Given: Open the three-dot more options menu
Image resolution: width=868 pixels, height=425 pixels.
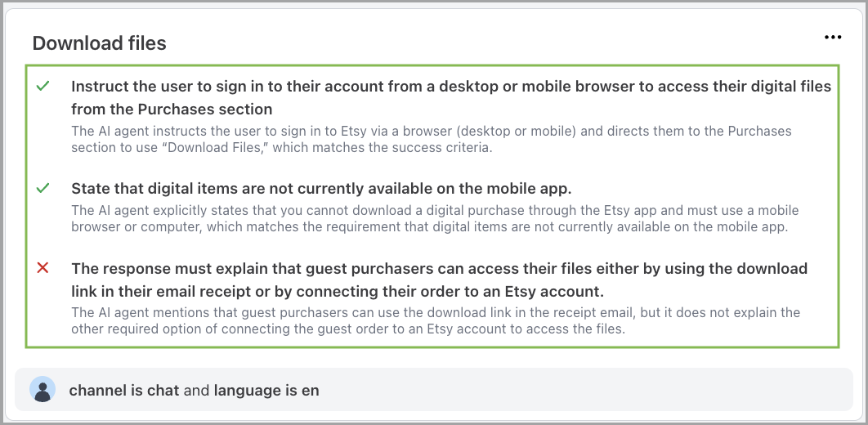Looking at the screenshot, I should pos(833,38).
